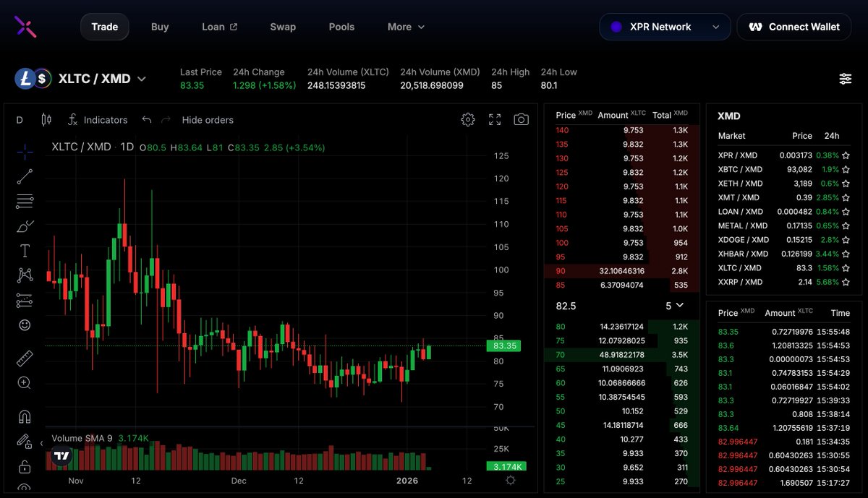Screen dimensions: 868x498
Task: Open the Fibonacci retracement tool
Action: point(25,201)
